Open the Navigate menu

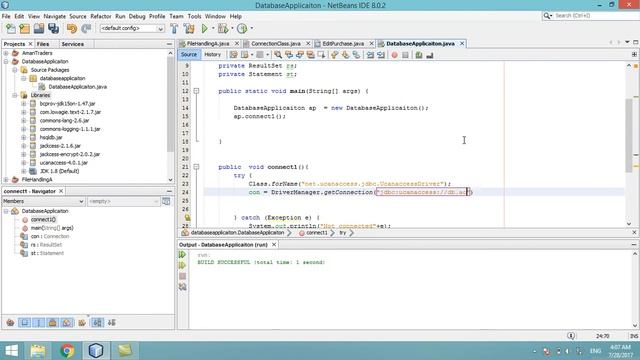[55, 16]
